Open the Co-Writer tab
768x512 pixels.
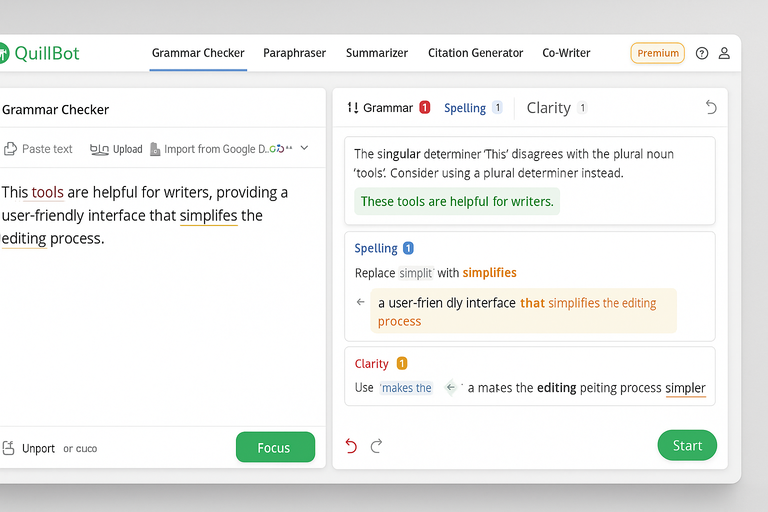point(566,53)
